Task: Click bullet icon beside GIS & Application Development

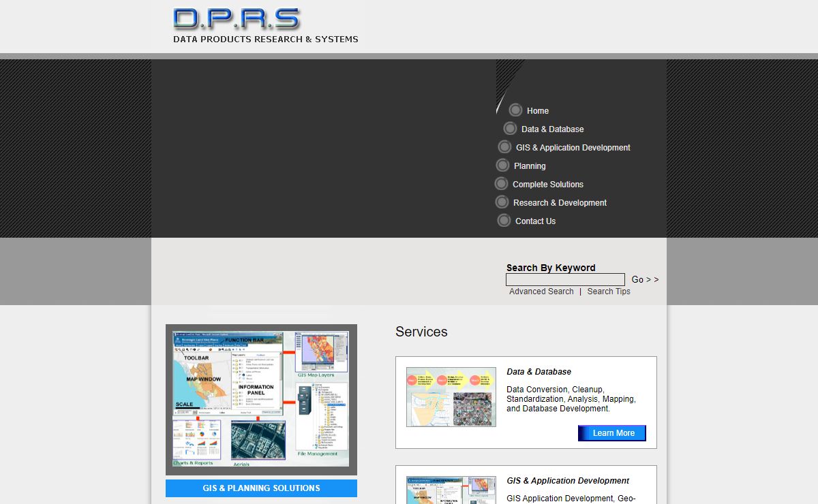Action: [x=504, y=147]
